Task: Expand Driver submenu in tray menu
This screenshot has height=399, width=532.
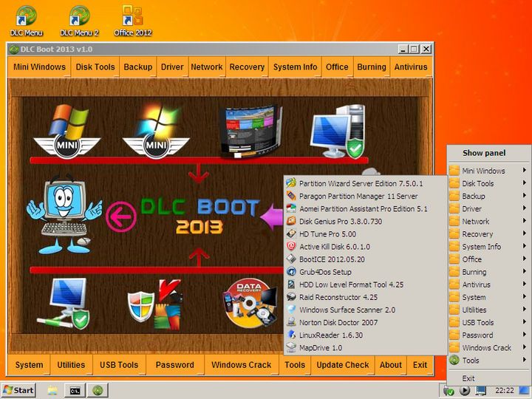Action: 488,208
